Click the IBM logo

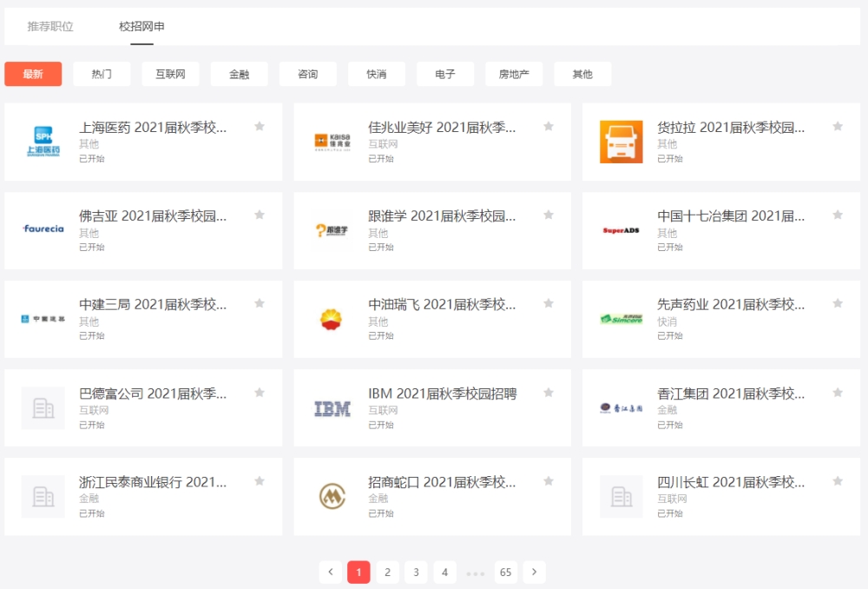(x=332, y=407)
